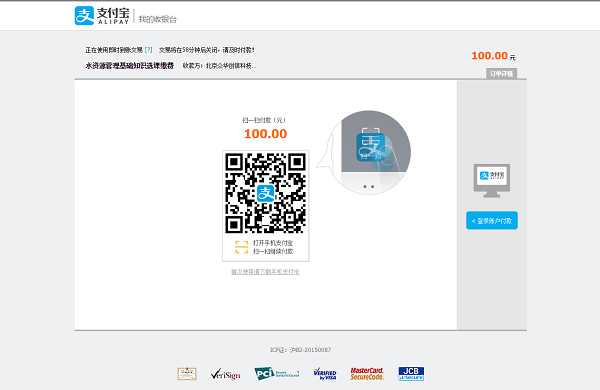Click the PCI security standard badge
The image size is (600, 390).
pos(277,374)
